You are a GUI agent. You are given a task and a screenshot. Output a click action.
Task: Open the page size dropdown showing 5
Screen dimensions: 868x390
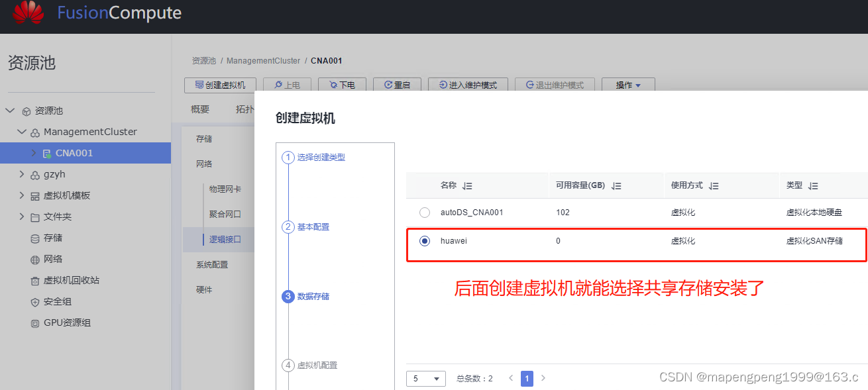coord(426,379)
